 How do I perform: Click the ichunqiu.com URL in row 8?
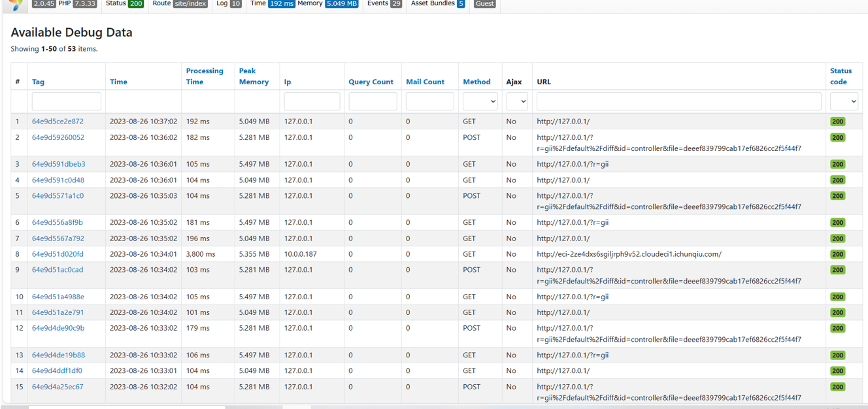click(x=629, y=254)
